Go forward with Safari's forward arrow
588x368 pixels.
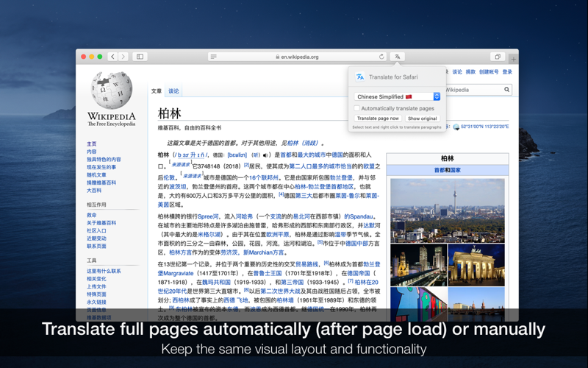[x=123, y=57]
